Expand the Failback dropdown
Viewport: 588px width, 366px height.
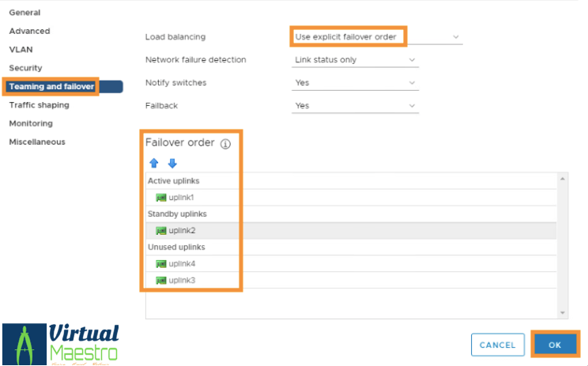click(x=354, y=106)
